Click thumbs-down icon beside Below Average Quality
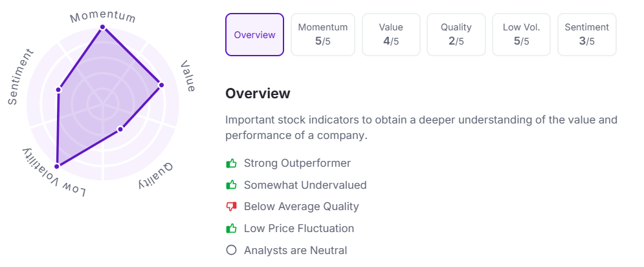The width and height of the screenshot is (644, 267). point(231,207)
